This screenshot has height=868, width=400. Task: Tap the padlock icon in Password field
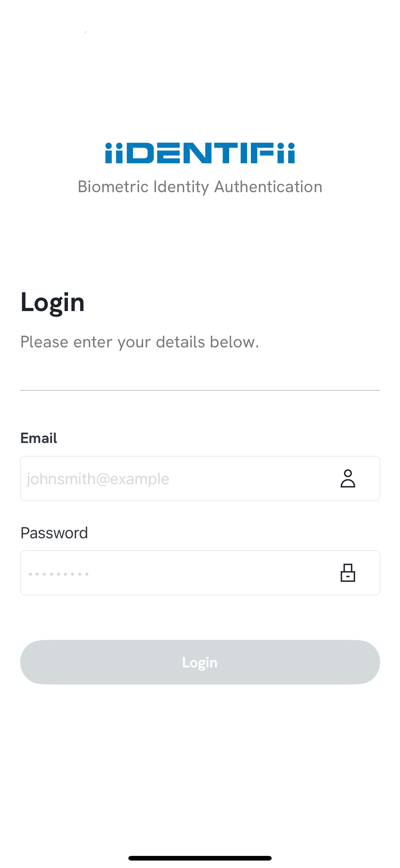click(348, 573)
